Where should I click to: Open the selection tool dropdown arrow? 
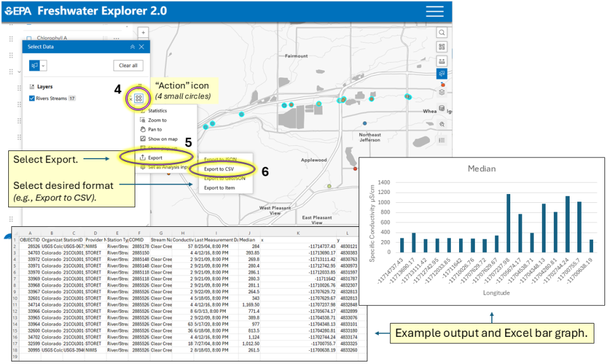pyautogui.click(x=44, y=65)
